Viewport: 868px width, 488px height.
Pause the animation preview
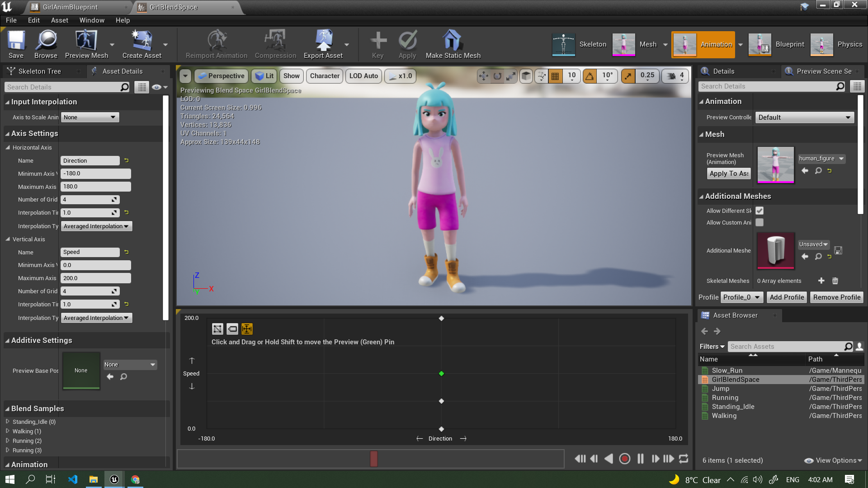click(640, 459)
